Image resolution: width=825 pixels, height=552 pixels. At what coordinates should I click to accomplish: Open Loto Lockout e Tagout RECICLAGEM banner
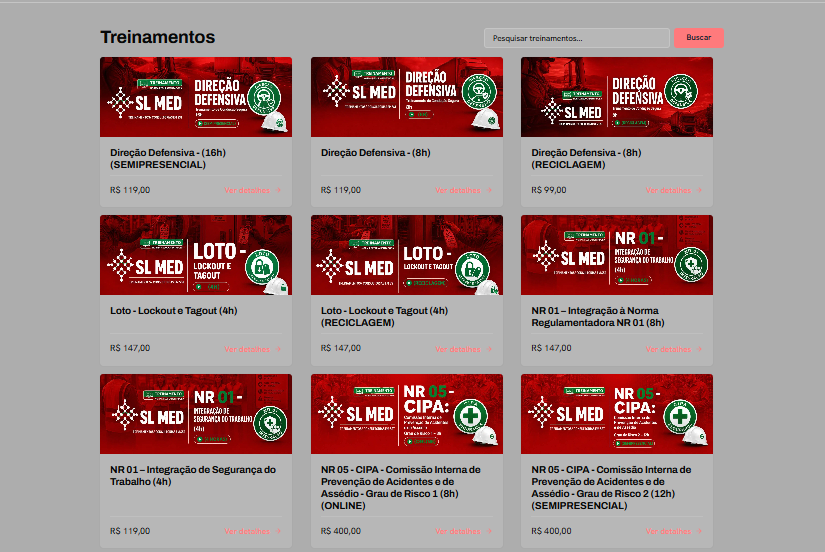pos(407,255)
